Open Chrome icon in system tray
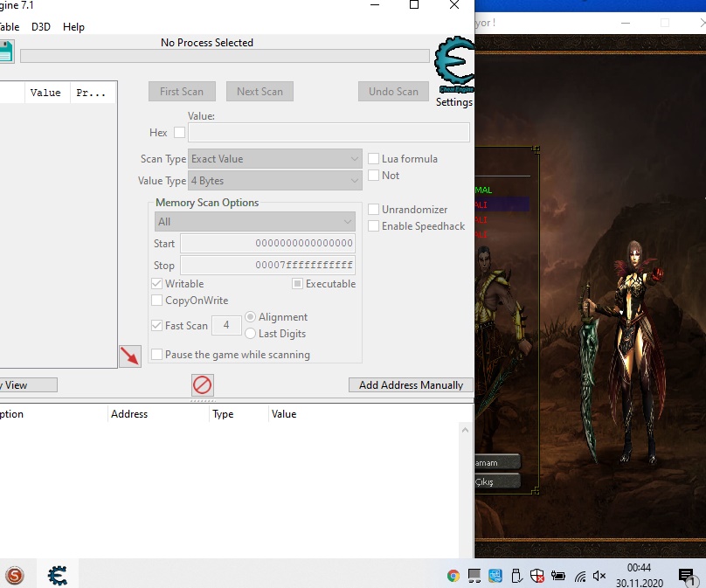This screenshot has height=588, width=706. point(453,576)
